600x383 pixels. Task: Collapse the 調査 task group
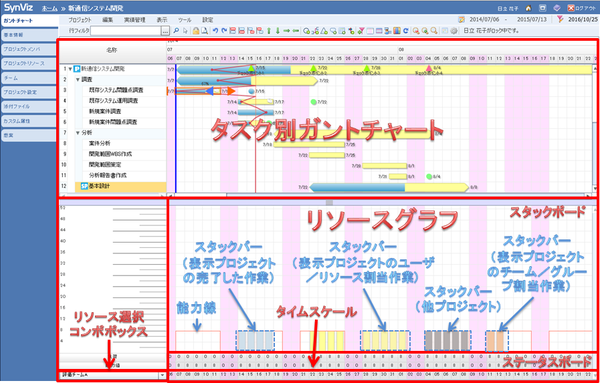(x=77, y=80)
